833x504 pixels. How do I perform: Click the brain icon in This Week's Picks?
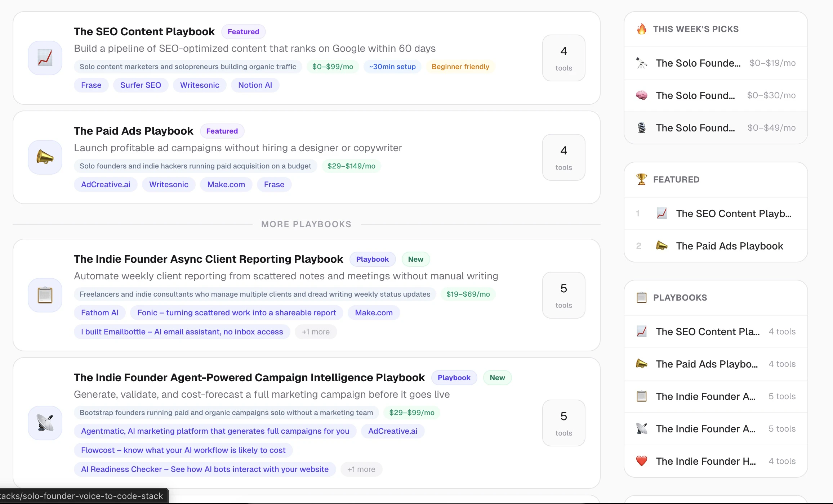tap(642, 95)
